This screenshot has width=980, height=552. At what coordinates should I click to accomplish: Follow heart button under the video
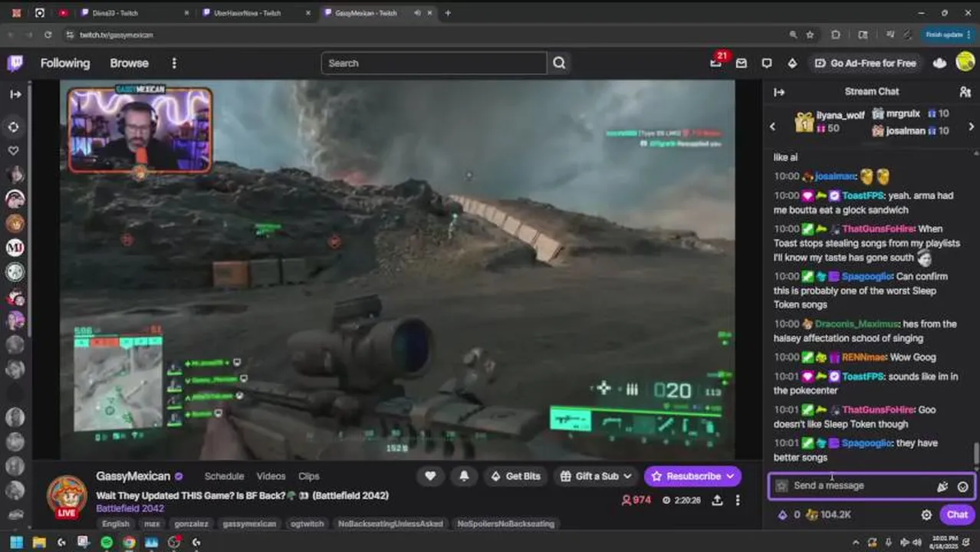pyautogui.click(x=430, y=476)
